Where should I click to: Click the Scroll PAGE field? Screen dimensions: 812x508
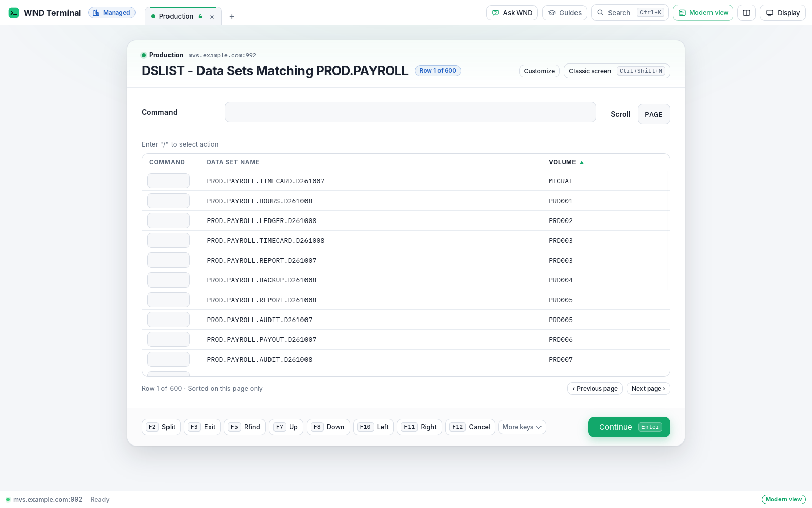click(x=654, y=114)
